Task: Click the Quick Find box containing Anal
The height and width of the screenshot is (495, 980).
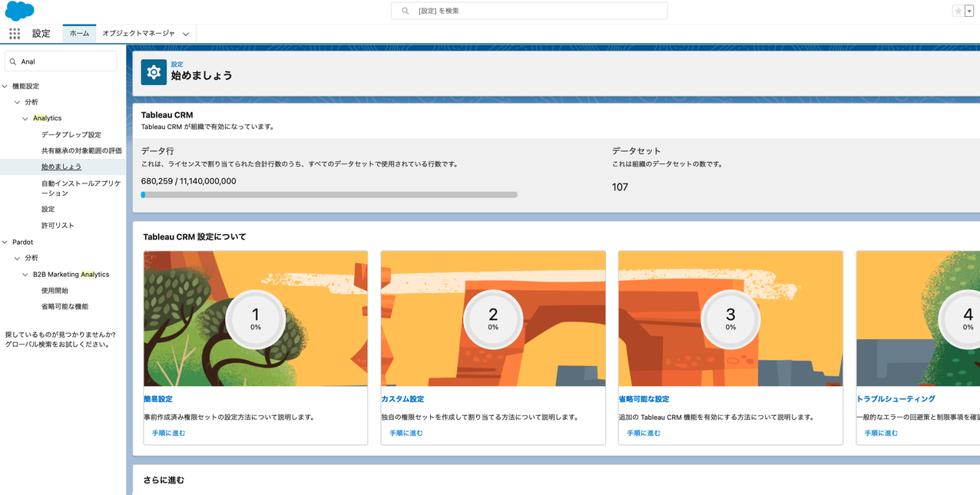Action: coord(61,61)
